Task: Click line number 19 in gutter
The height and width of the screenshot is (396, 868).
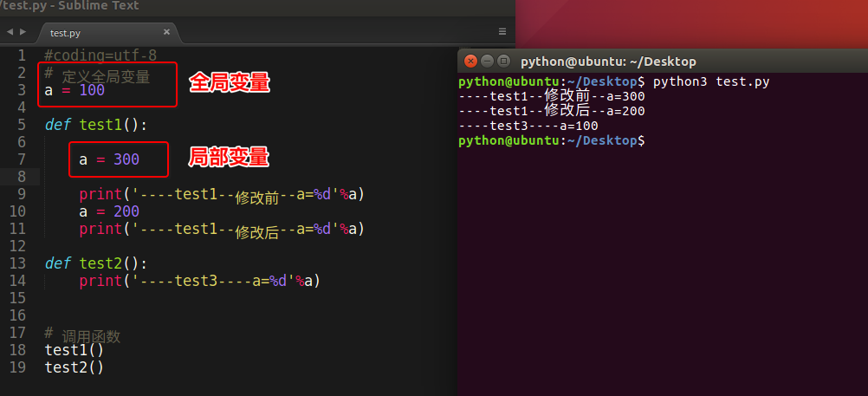Action: [17, 367]
